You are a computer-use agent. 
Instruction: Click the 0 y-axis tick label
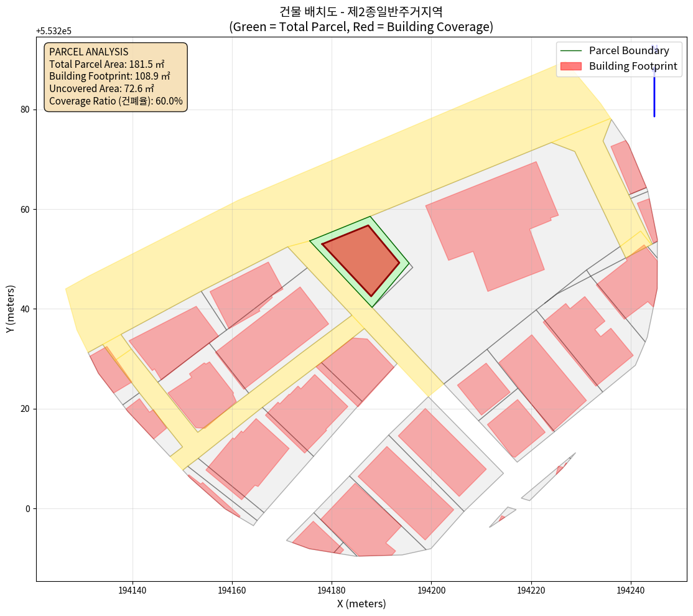[x=27, y=509]
